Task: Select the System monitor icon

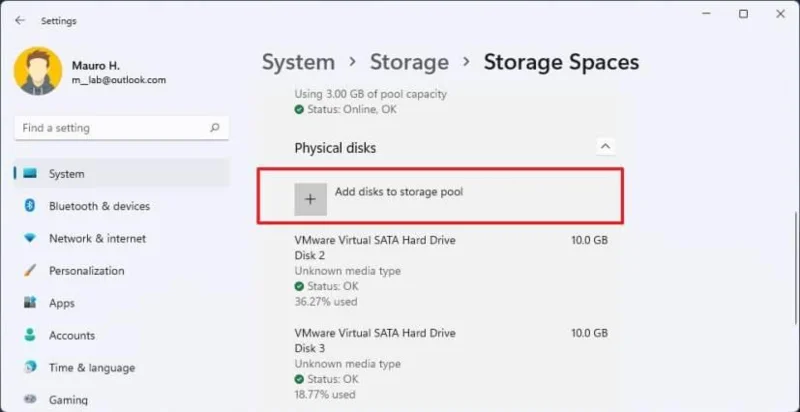Action: click(30, 174)
